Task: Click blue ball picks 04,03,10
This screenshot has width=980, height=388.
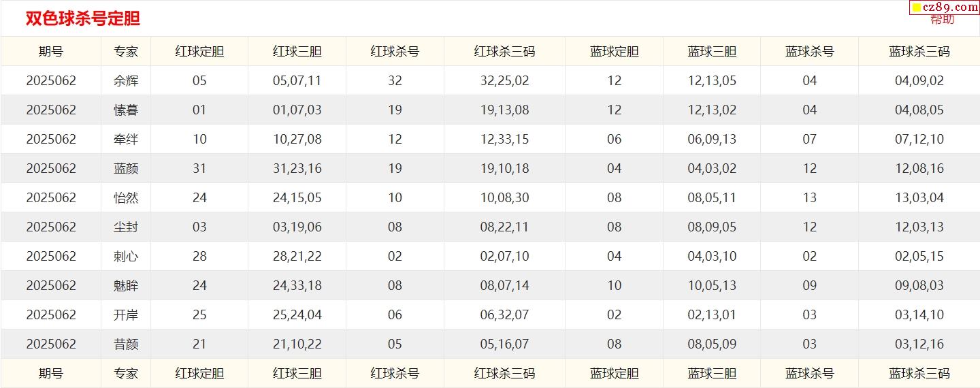Action: point(712,257)
